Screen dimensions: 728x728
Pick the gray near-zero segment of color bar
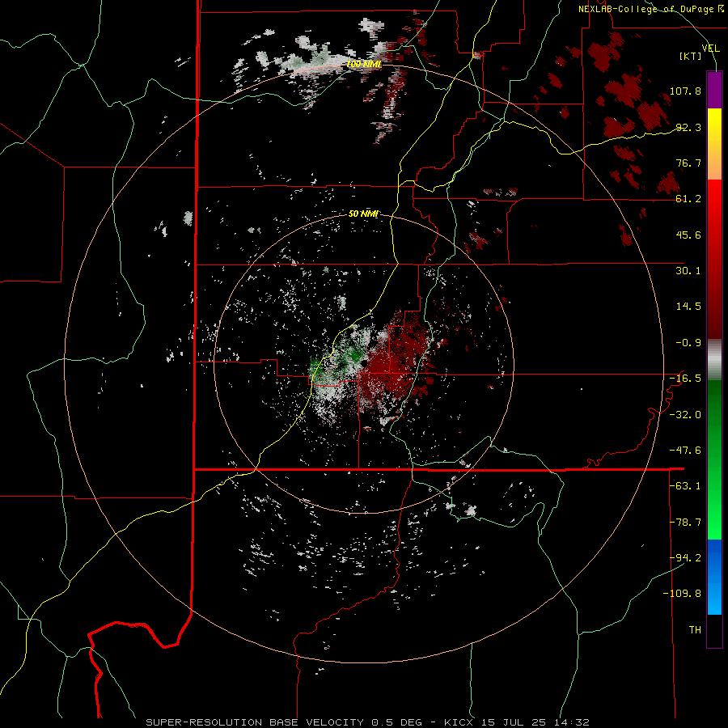[714, 360]
